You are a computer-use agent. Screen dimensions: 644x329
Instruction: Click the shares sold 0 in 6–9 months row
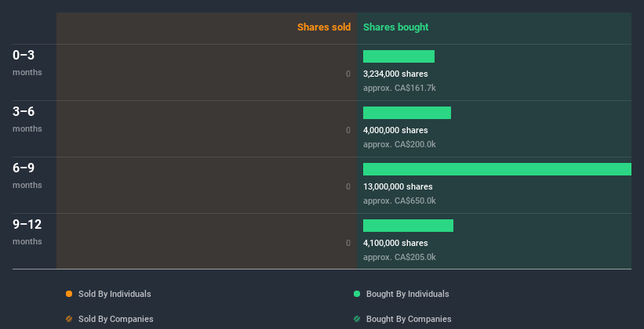click(348, 186)
